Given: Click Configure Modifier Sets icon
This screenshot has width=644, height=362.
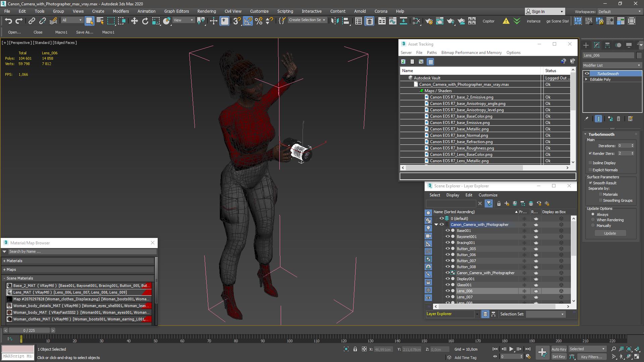Looking at the screenshot, I should pyautogui.click(x=630, y=119).
